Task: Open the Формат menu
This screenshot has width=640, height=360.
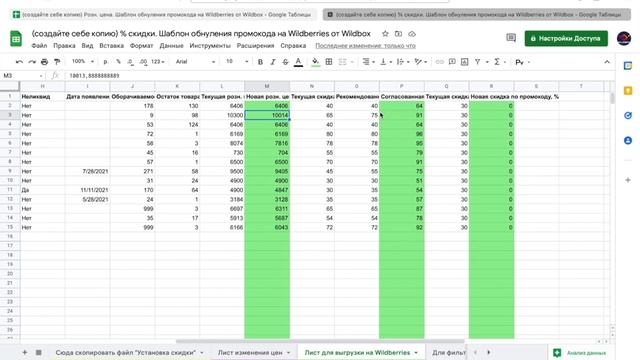Action: 141,46
